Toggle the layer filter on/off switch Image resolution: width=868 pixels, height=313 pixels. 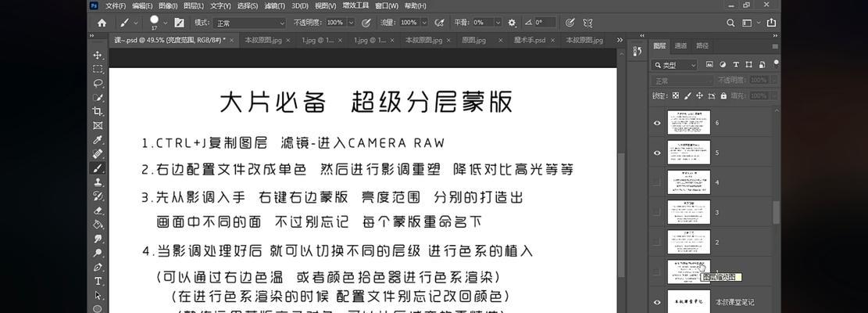point(777,63)
